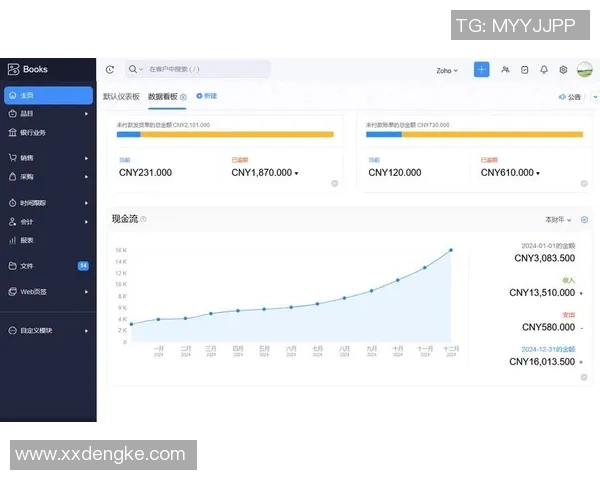
Task: Open the 本财年 fiscal year dropdown
Action: (558, 219)
